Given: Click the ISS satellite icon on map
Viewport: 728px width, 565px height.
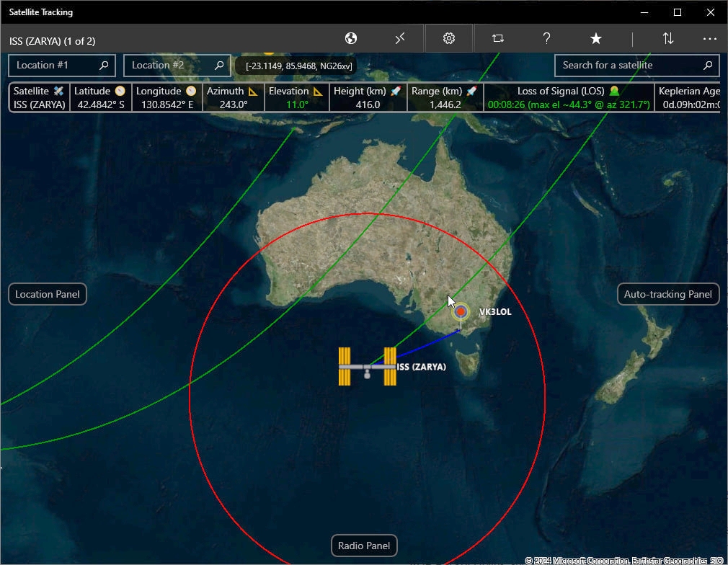Looking at the screenshot, I should [x=368, y=366].
